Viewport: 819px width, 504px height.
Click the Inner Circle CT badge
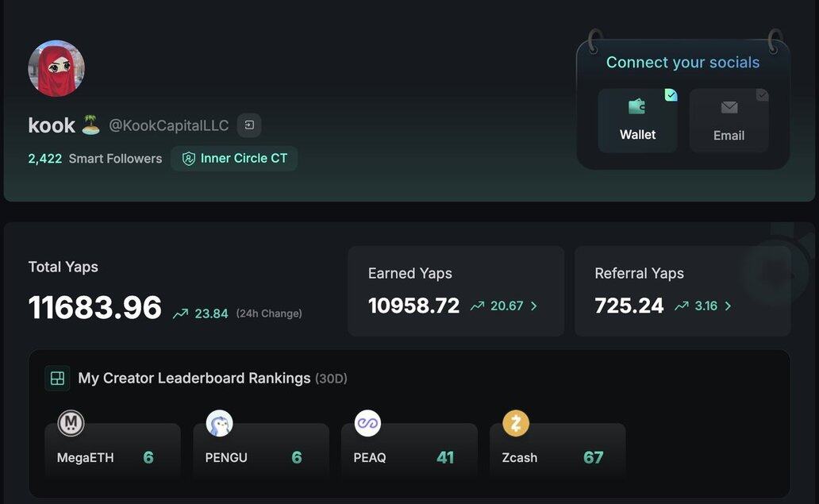point(234,159)
